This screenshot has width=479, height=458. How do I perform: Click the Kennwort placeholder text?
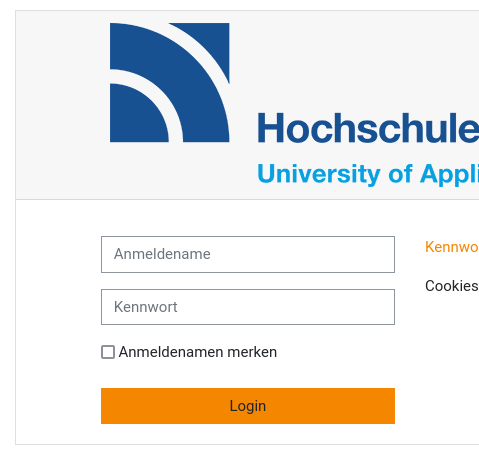coord(146,307)
